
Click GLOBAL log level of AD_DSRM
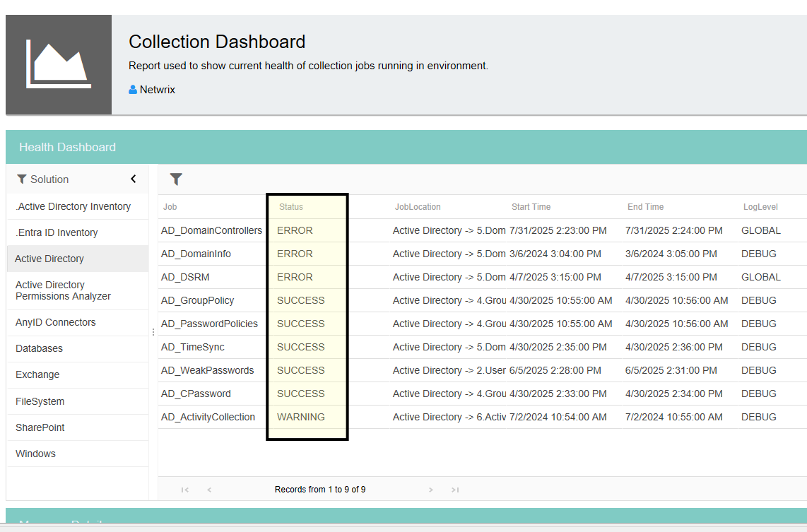click(x=760, y=277)
